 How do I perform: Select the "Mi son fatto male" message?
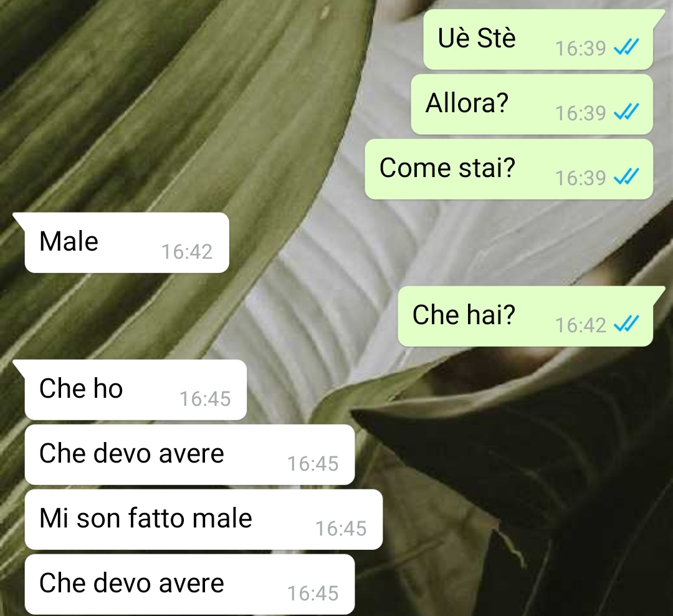[x=203, y=519]
